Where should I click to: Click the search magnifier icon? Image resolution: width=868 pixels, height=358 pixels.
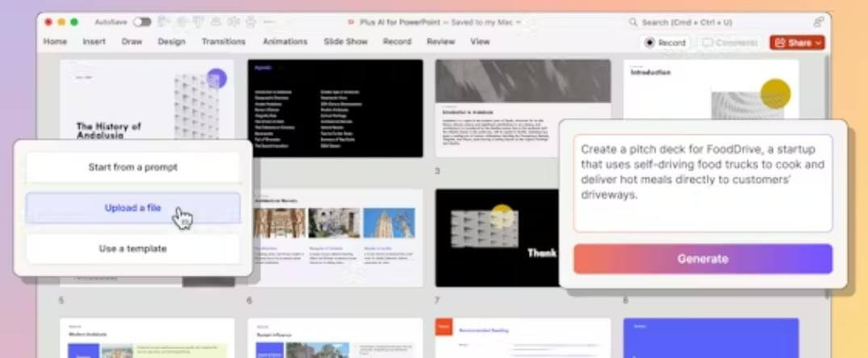(x=633, y=23)
